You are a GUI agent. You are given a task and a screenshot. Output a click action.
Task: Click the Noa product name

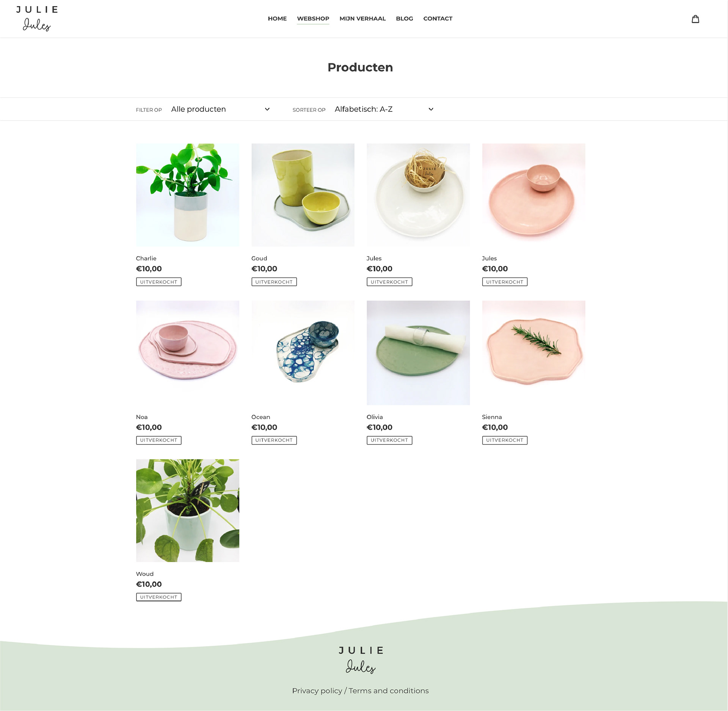click(x=142, y=417)
